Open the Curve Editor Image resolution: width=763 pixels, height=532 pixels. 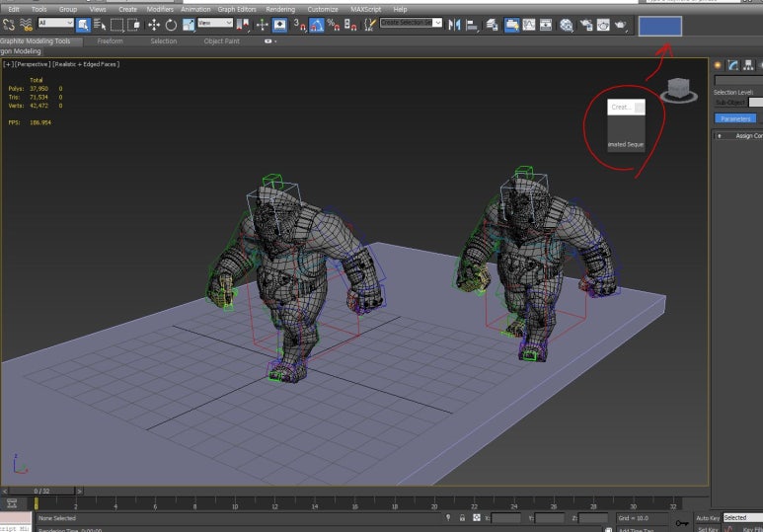(529, 25)
